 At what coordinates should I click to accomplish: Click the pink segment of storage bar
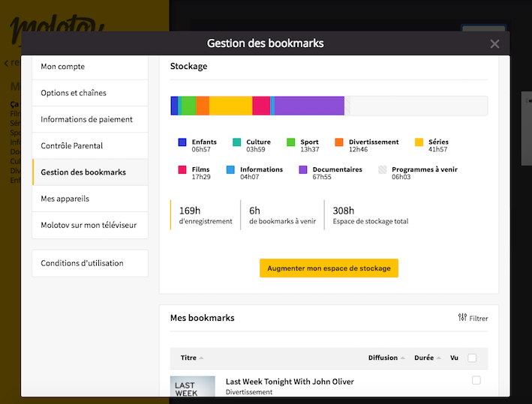point(261,106)
